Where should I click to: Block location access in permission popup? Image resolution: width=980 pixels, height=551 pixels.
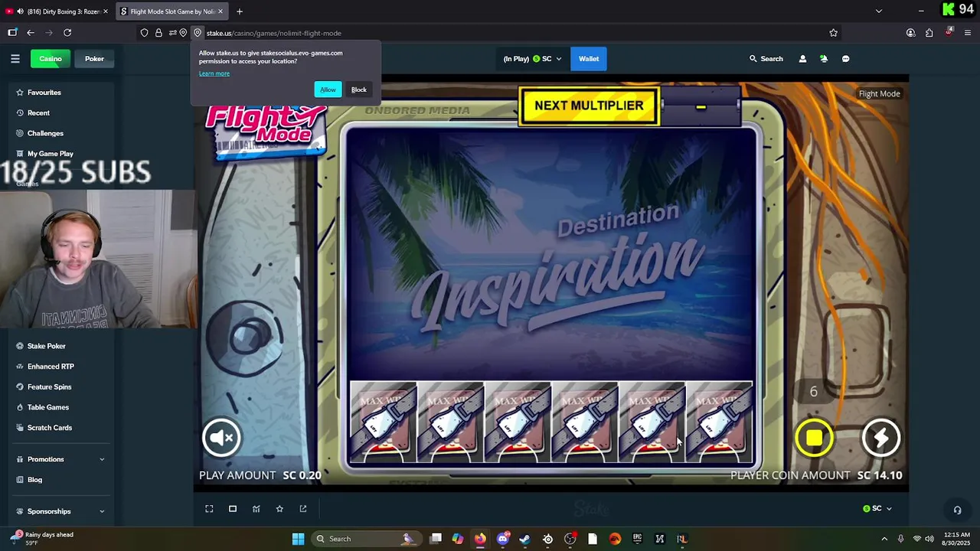(359, 90)
